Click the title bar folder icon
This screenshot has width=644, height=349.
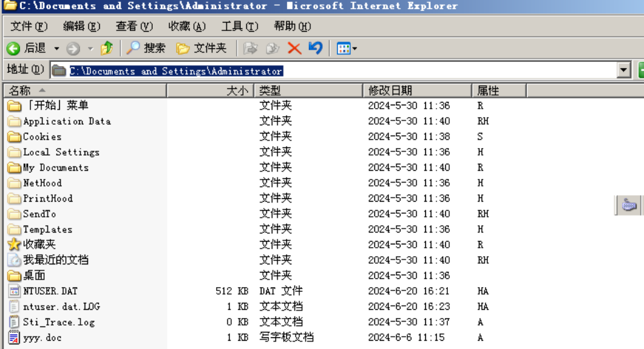pos(10,6)
